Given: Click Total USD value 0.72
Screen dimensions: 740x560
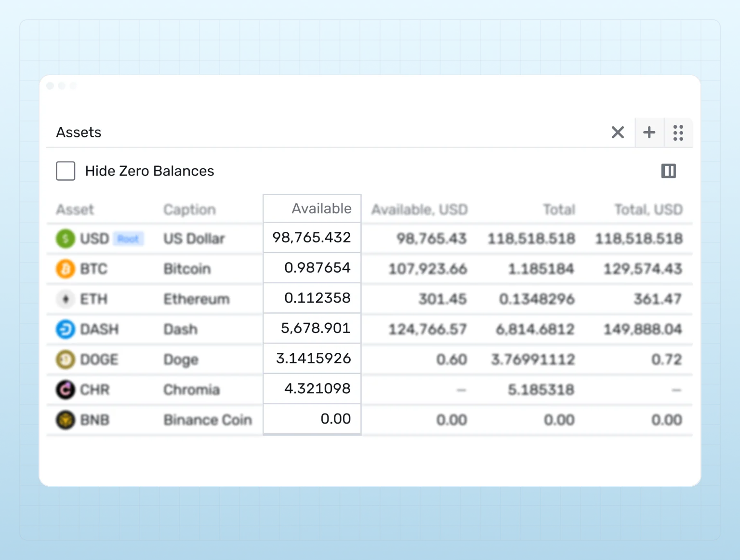Looking at the screenshot, I should (x=667, y=360).
